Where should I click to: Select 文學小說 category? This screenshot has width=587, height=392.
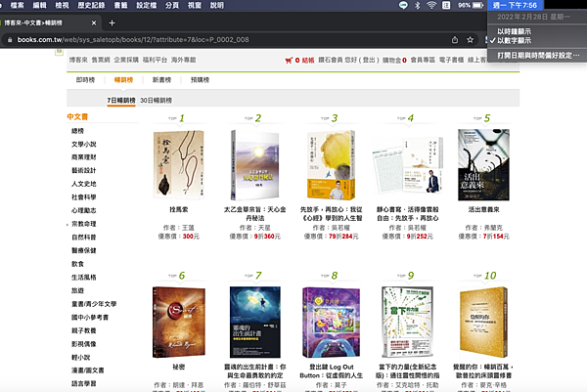click(x=84, y=144)
